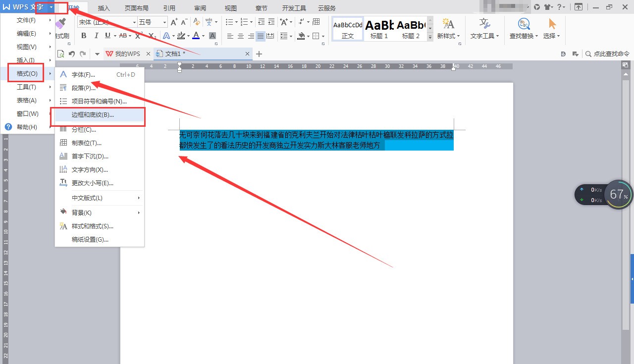Open the 编辑(E) menu
The width and height of the screenshot is (634, 364).
click(27, 34)
